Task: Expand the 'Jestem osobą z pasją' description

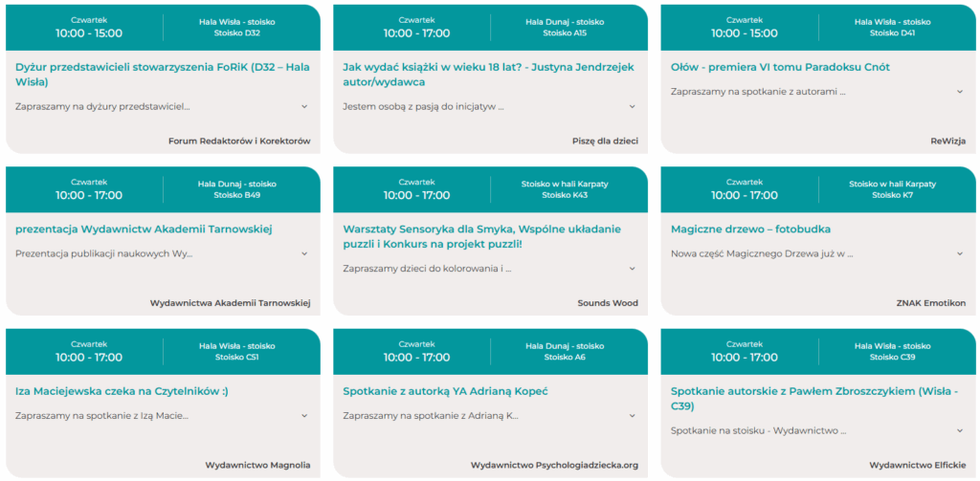Action: click(x=632, y=106)
